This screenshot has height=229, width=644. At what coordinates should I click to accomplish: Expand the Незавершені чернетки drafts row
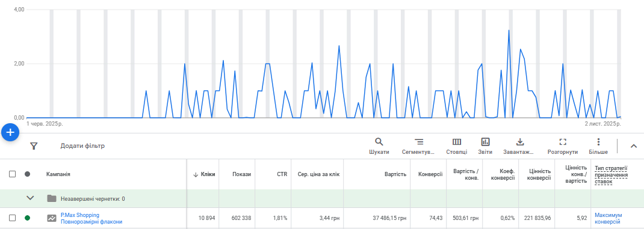pyautogui.click(x=30, y=198)
